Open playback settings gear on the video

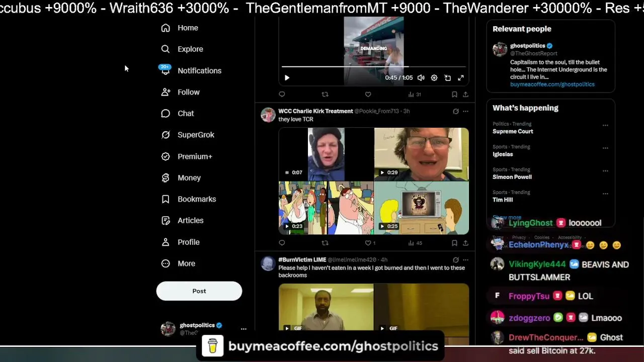pyautogui.click(x=434, y=78)
